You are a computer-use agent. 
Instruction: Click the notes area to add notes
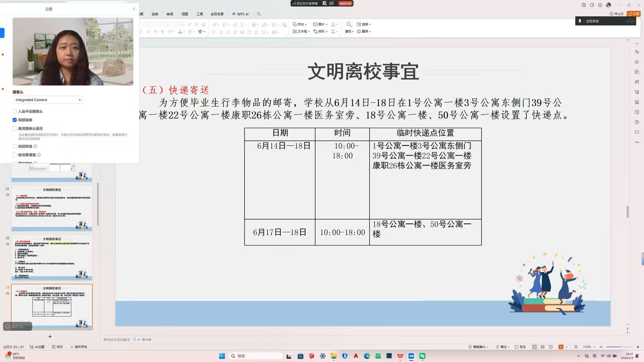click(117, 340)
